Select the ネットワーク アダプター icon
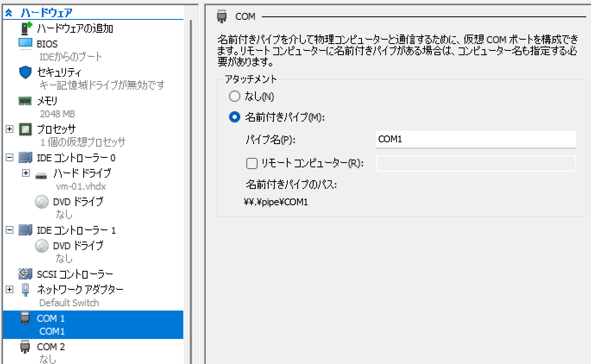The width and height of the screenshot is (591, 364). pos(25,289)
